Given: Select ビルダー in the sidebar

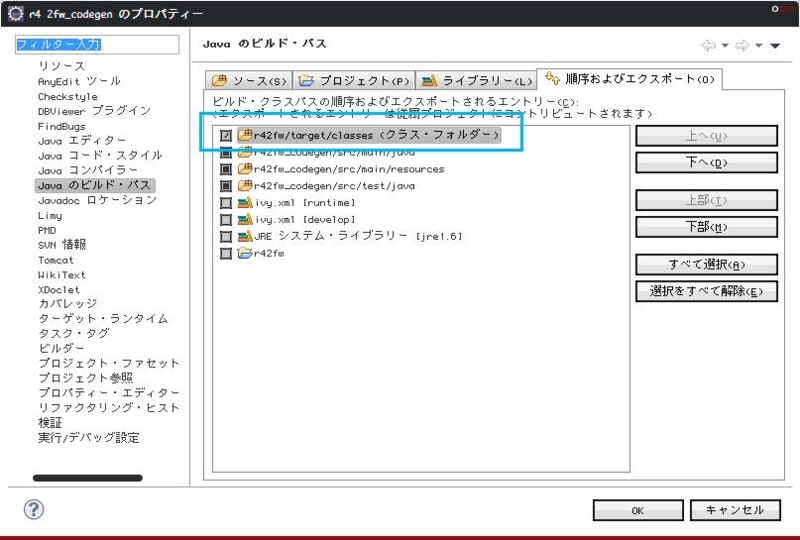Looking at the screenshot, I should (x=61, y=348).
